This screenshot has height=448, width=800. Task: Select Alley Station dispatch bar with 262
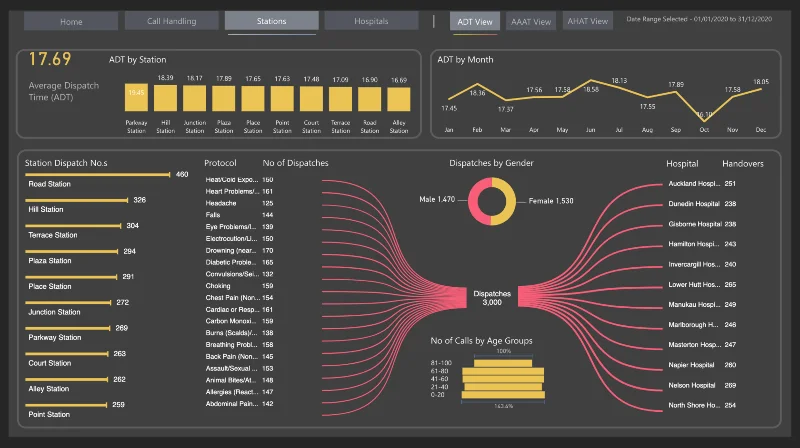pyautogui.click(x=66, y=379)
